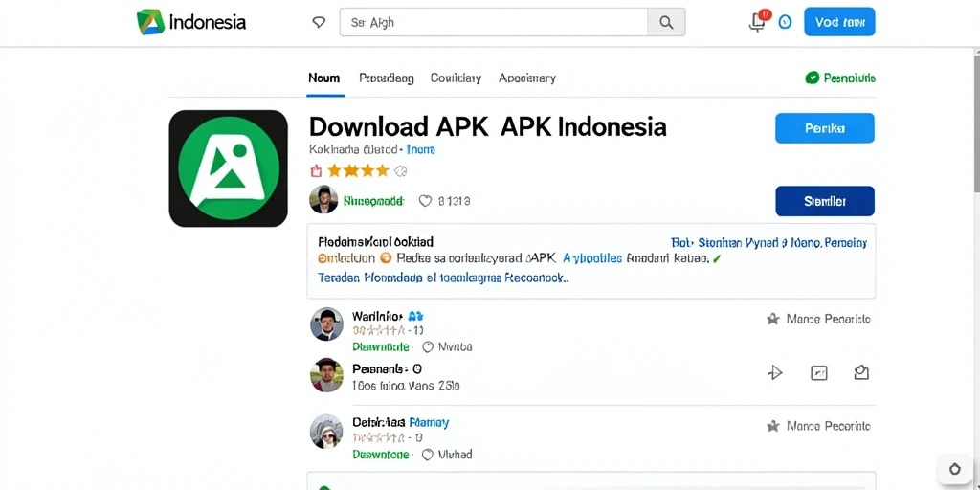Switch to the 'Procadiaog' tab
Screen dimensions: 980x490
(x=387, y=78)
